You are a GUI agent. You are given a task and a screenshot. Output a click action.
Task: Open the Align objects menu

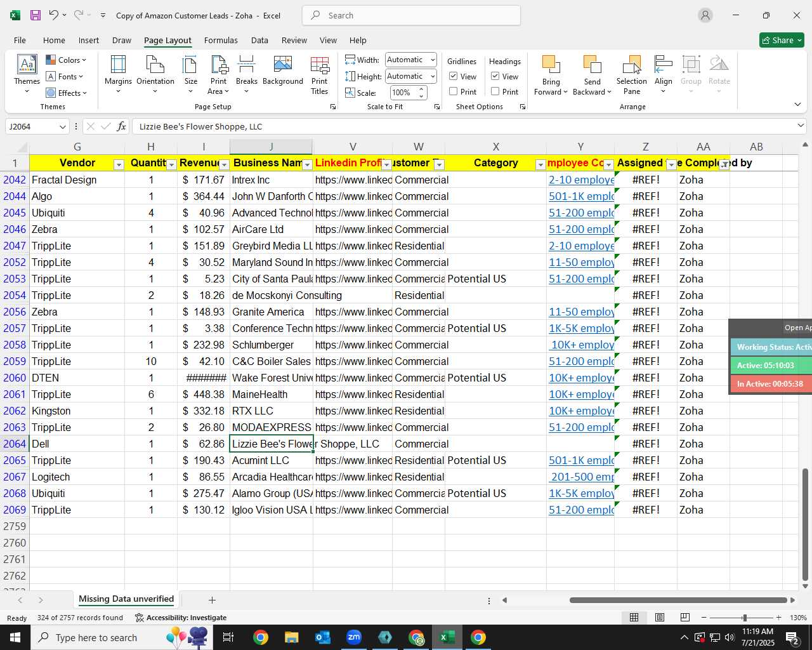664,75
